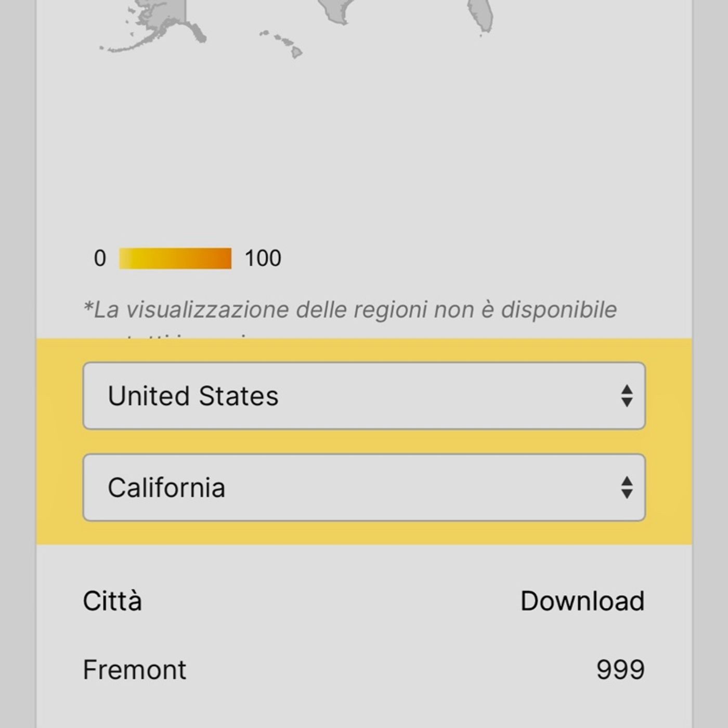Click the empty map area above the legend
The image size is (728, 728).
(364, 156)
